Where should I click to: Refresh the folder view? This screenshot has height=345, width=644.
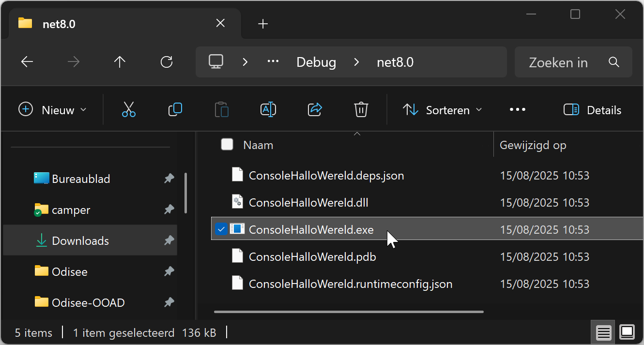pyautogui.click(x=167, y=62)
